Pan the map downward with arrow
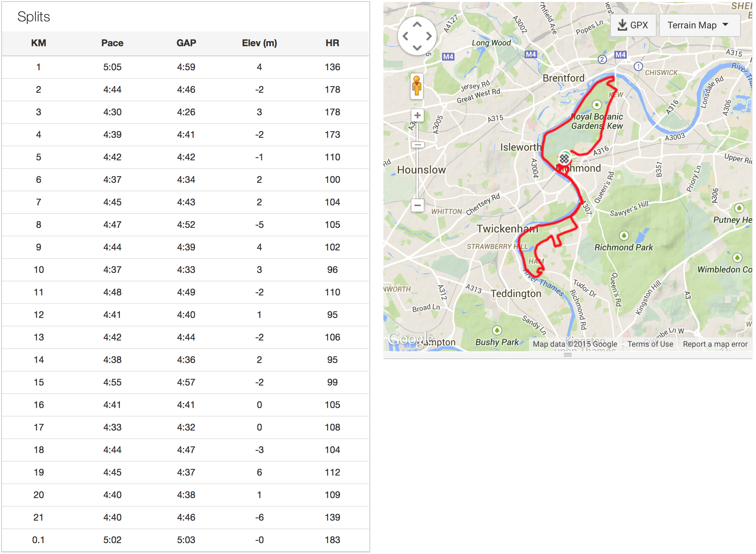This screenshot has height=554, width=756. (x=417, y=48)
